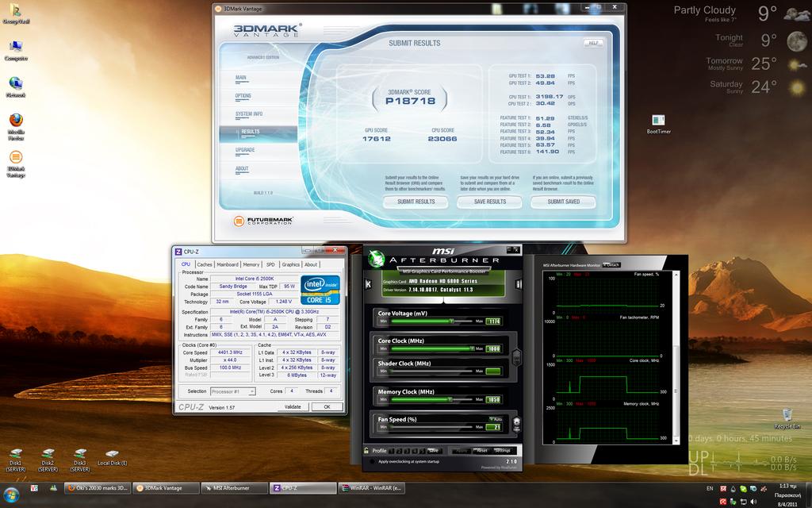Open the 3DMark Vantage desktop shortcut
Image resolution: width=812 pixels, height=508 pixels.
point(16,163)
